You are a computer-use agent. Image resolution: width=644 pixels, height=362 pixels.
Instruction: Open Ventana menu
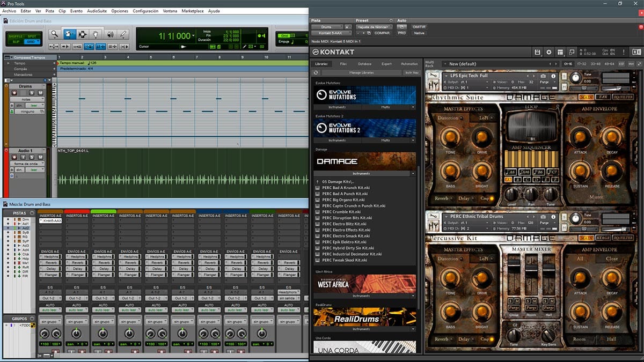(x=170, y=11)
